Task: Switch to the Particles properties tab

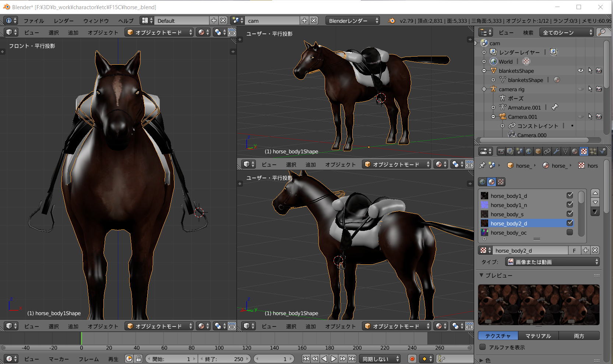Action: click(x=593, y=151)
